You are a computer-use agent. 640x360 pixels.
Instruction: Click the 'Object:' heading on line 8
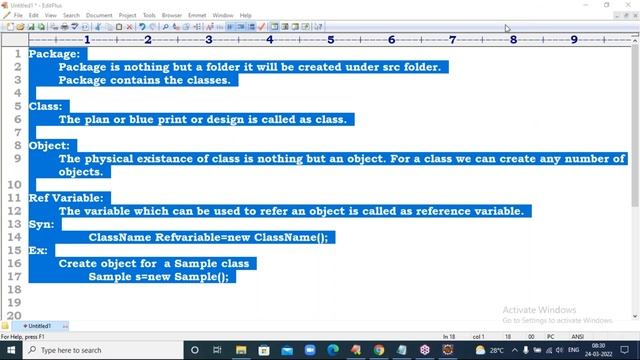tap(49, 145)
